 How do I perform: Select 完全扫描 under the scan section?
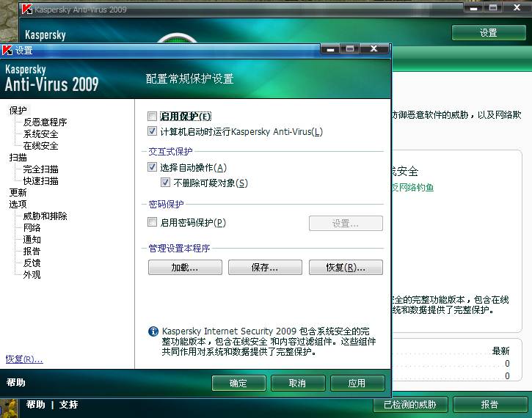coord(40,169)
